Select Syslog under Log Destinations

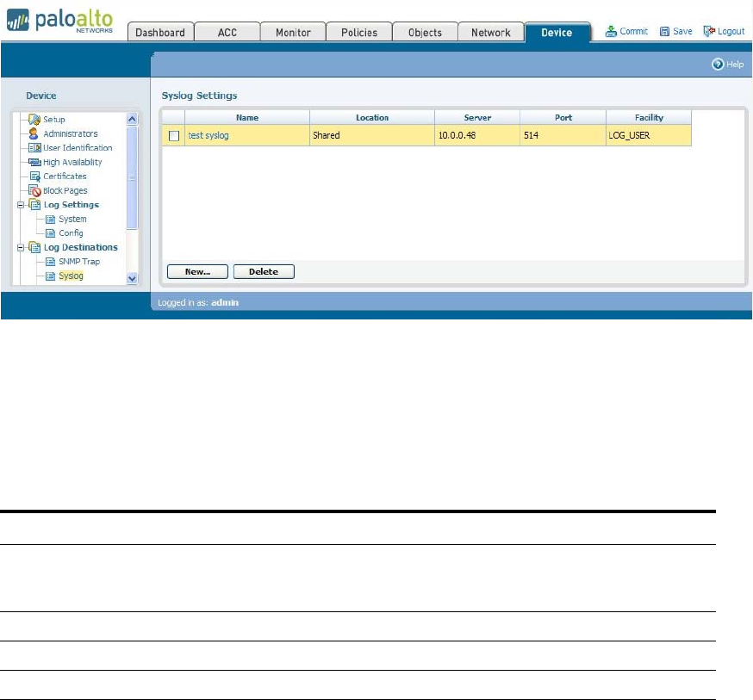(71, 276)
